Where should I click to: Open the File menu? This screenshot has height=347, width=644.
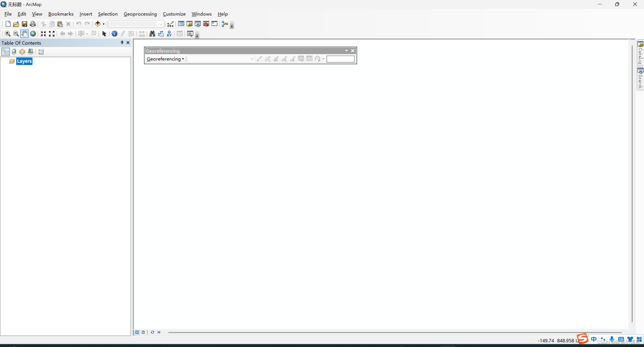(x=8, y=14)
